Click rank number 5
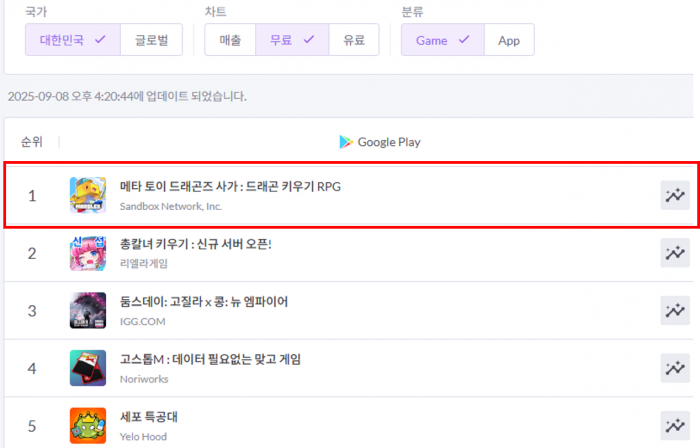 [32, 426]
